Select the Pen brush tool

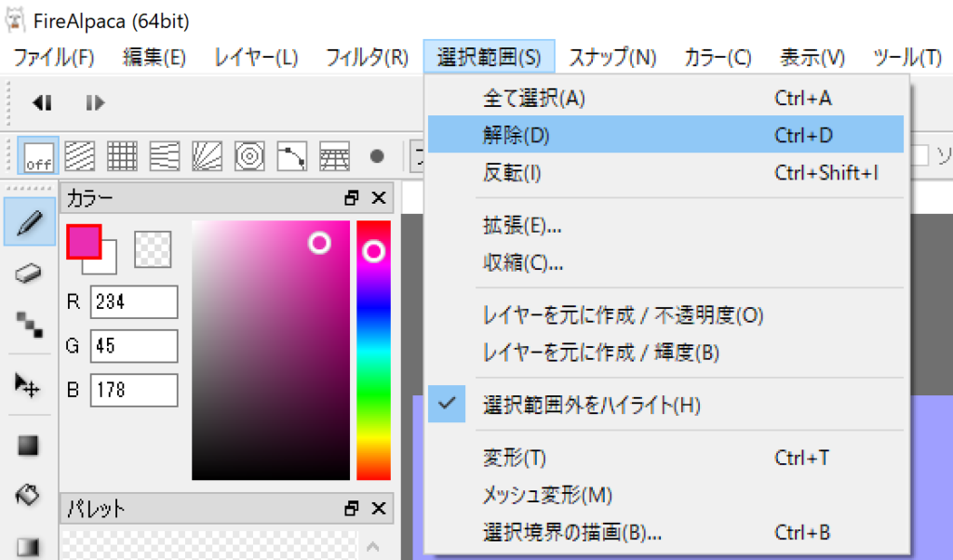(30, 221)
